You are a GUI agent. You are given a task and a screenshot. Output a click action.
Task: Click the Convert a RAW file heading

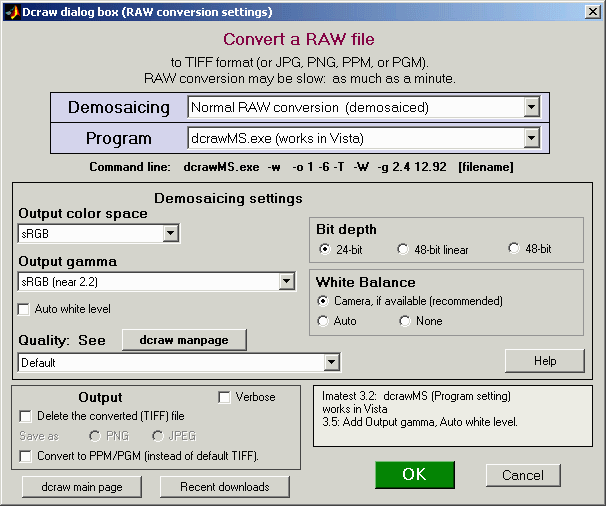(x=299, y=39)
